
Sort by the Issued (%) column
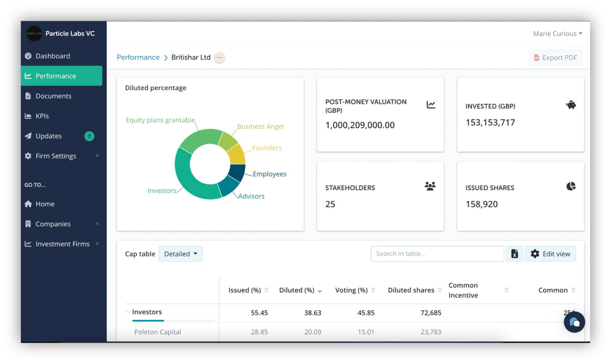(x=266, y=290)
